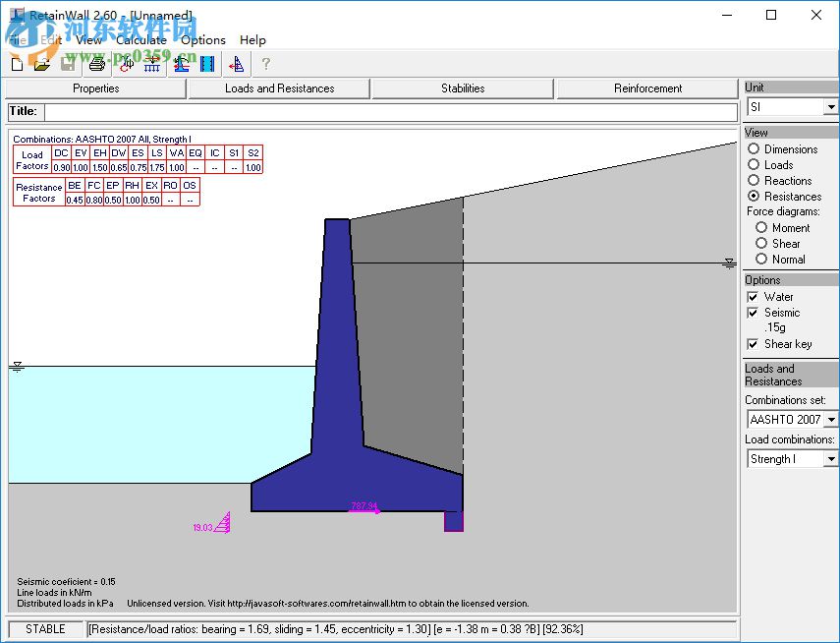The width and height of the screenshot is (840, 643).
Task: Open the Load combinations dropdown
Action: click(828, 458)
